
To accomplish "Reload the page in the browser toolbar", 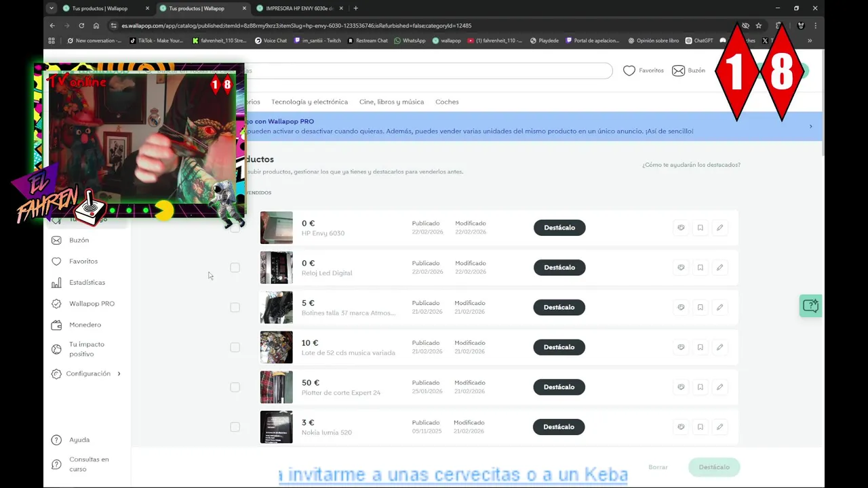I will (x=81, y=26).
